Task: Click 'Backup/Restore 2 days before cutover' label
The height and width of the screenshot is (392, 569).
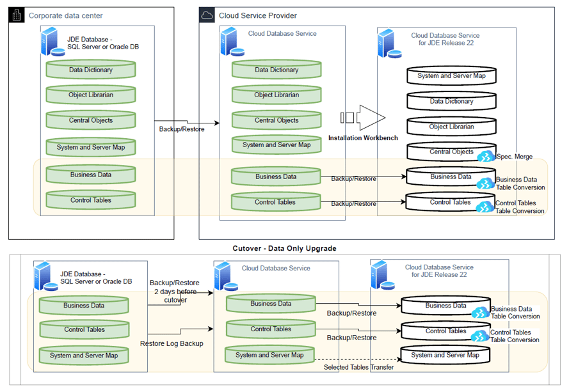Action: (175, 291)
